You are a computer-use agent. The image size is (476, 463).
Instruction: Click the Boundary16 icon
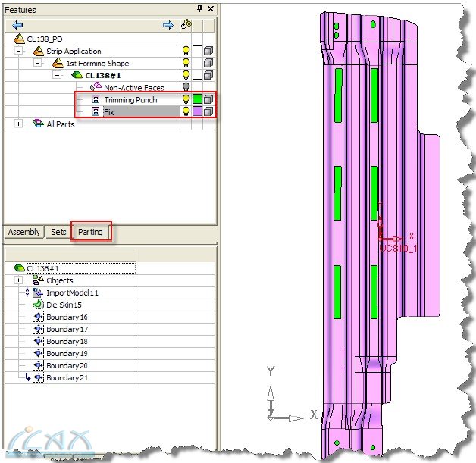tap(38, 317)
